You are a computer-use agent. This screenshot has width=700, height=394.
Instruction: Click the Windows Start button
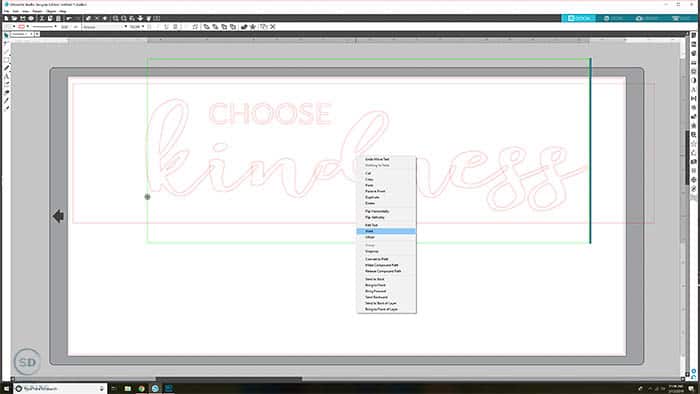pyautogui.click(x=6, y=389)
